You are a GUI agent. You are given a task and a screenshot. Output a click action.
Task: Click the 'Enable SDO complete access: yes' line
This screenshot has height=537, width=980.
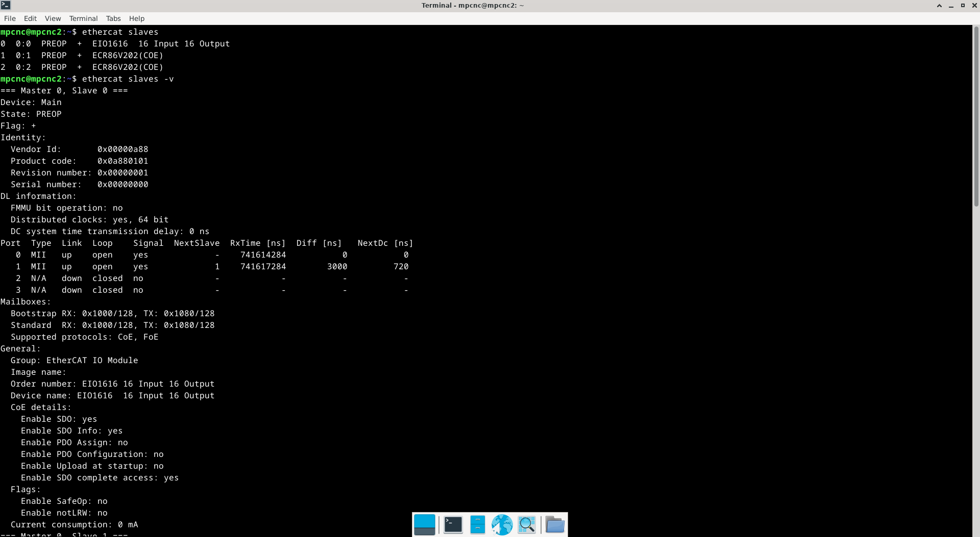[100, 478]
